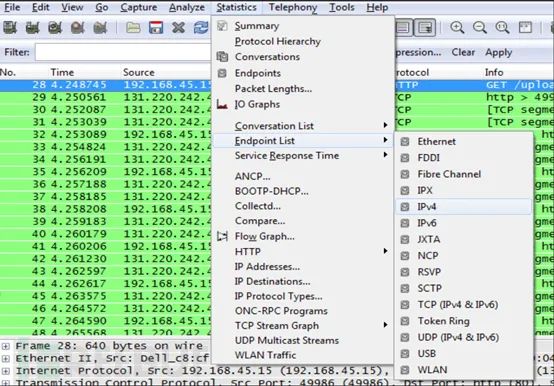Open IO Graphs from Statistics menu

point(258,104)
